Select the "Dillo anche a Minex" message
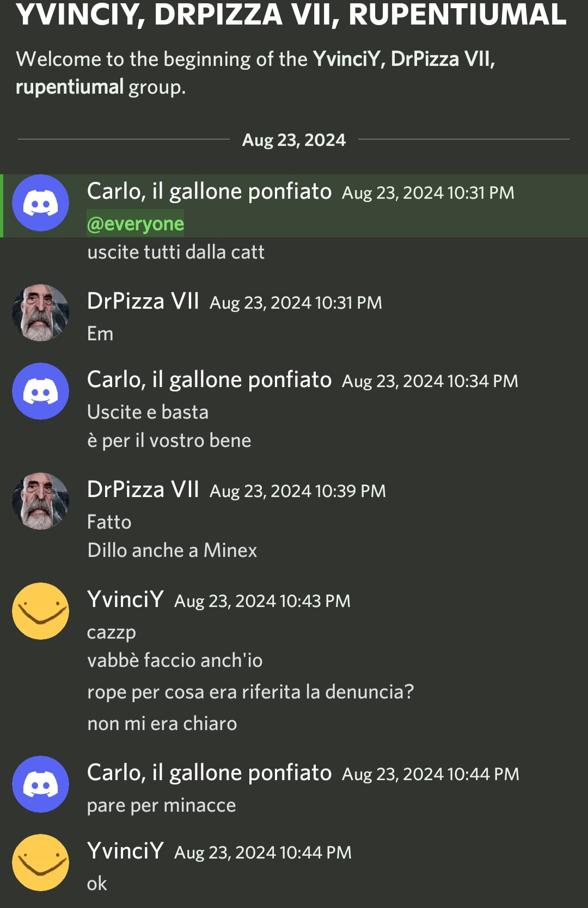This screenshot has width=588, height=908. tap(172, 550)
